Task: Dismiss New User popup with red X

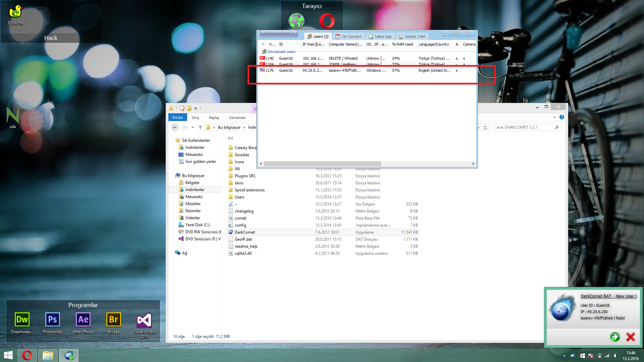Action: (631, 337)
